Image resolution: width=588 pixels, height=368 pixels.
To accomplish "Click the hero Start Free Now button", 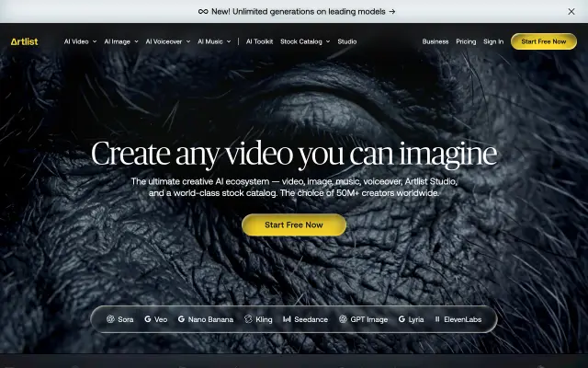I will pos(294,224).
